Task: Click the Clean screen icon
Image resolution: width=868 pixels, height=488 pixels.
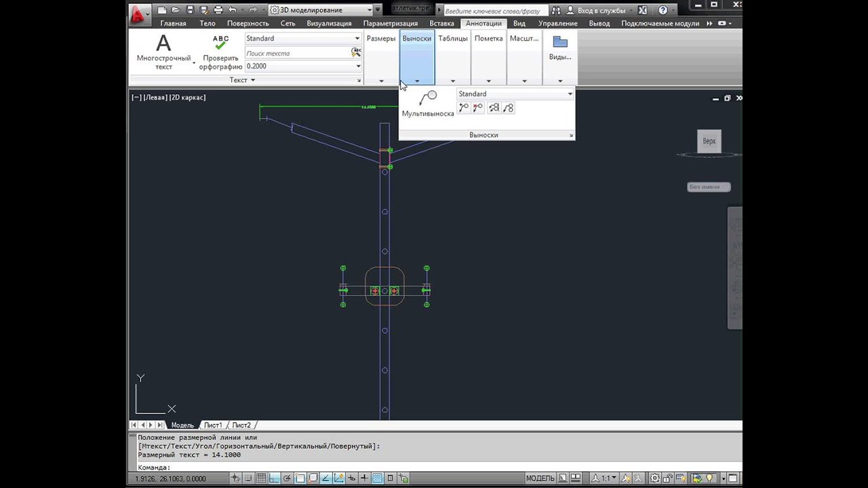Action: pyautogui.click(x=733, y=479)
